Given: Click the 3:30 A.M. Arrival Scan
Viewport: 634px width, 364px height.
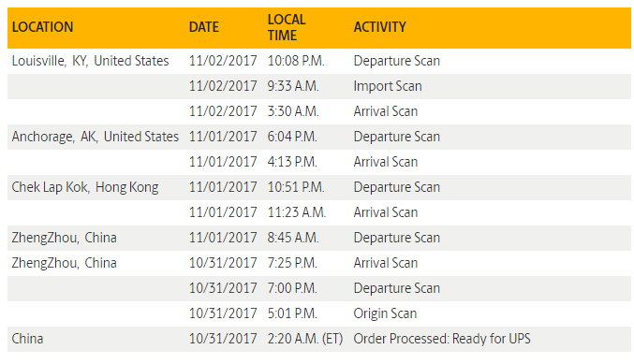Looking at the screenshot, I should 385,111.
